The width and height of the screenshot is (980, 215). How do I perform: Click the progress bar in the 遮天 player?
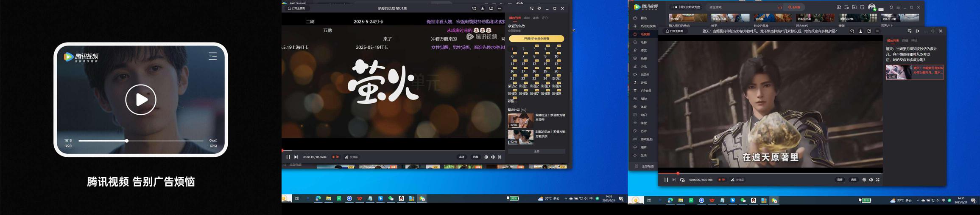(771, 173)
